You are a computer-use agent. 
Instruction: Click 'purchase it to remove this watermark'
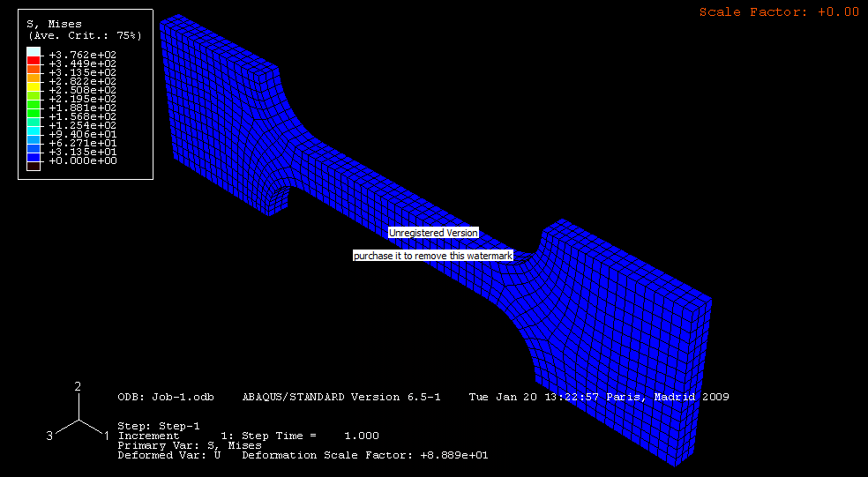pyautogui.click(x=433, y=256)
